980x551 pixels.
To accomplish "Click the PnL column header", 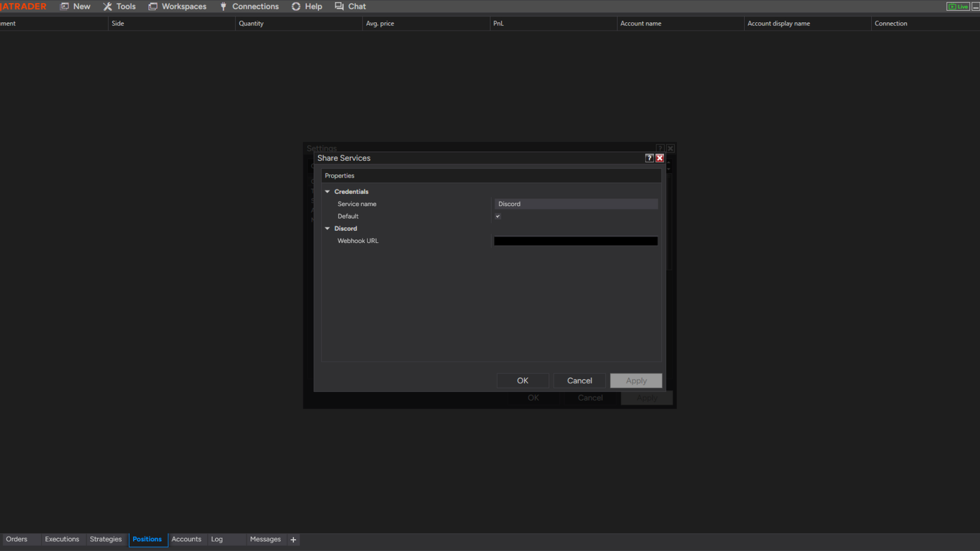I will (x=553, y=23).
